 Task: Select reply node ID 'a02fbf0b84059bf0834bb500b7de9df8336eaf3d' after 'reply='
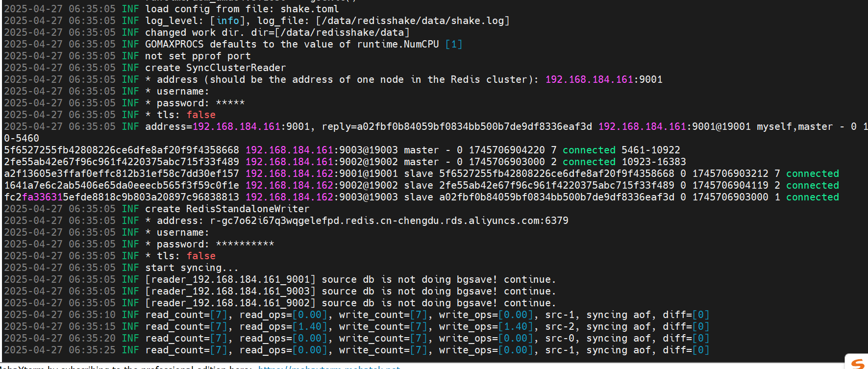[474, 126]
